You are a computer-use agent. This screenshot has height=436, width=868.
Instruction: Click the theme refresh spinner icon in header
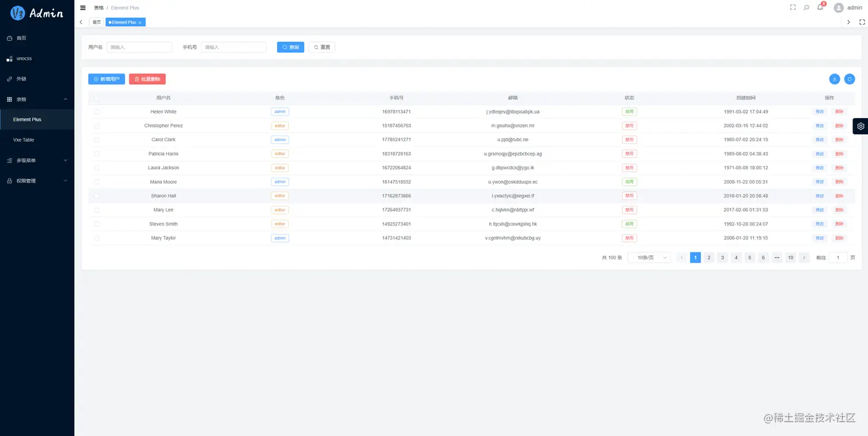tap(806, 7)
